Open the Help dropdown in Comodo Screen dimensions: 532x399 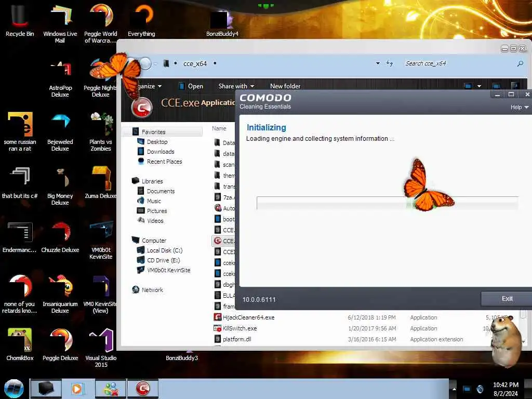tap(519, 107)
